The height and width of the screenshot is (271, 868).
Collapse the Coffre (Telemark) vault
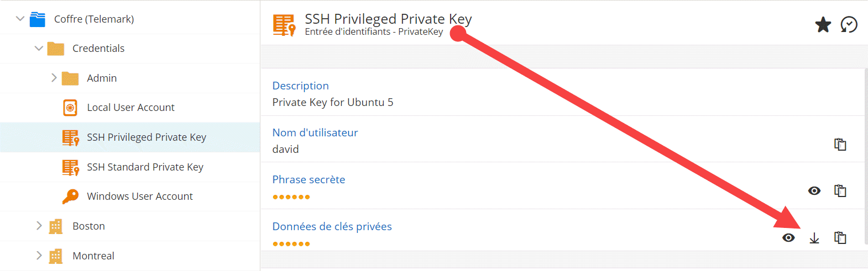point(20,19)
